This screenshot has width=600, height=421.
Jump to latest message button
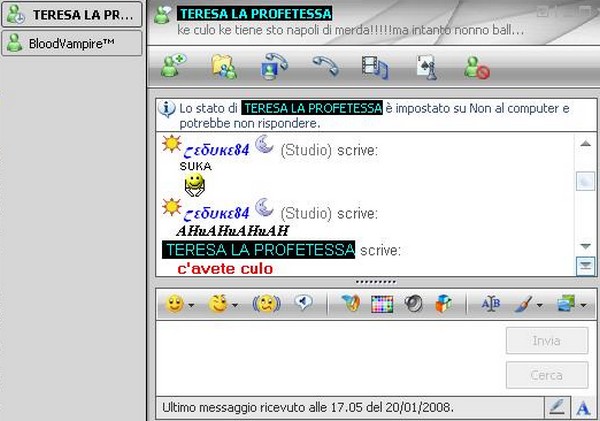[585, 266]
